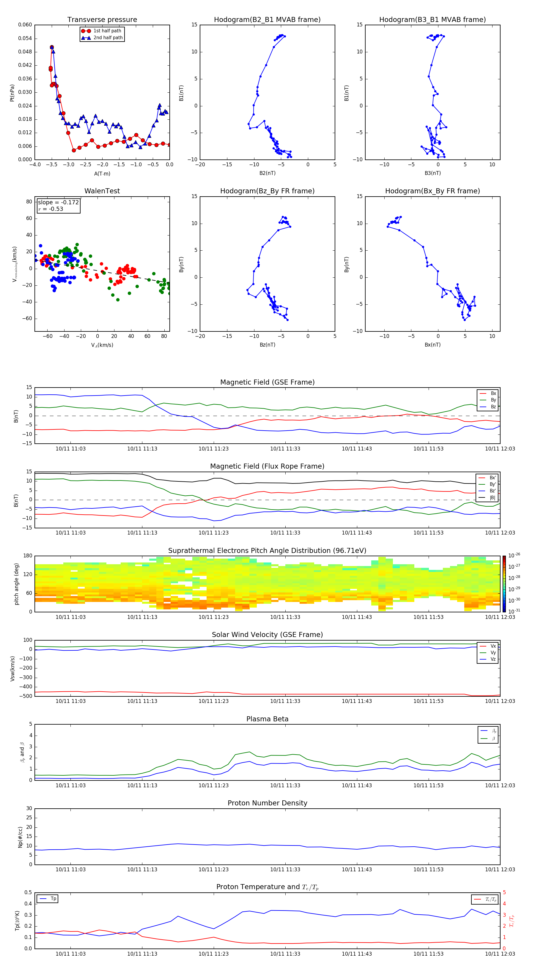Click the pitch angle color scale bar
The image size is (535, 980).
(504, 584)
